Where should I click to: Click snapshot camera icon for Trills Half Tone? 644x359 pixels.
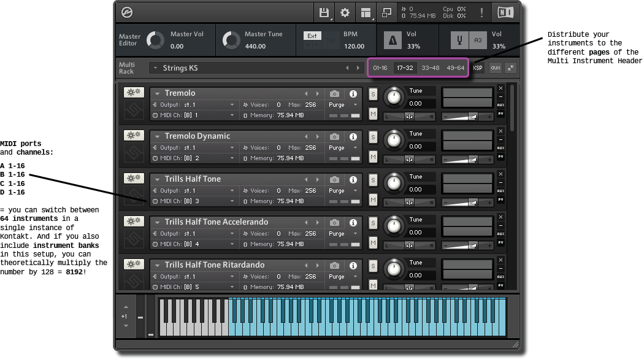335,179
